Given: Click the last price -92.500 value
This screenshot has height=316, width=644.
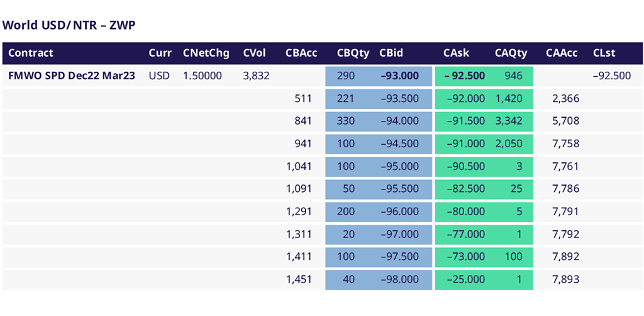Looking at the screenshot, I should 611,76.
